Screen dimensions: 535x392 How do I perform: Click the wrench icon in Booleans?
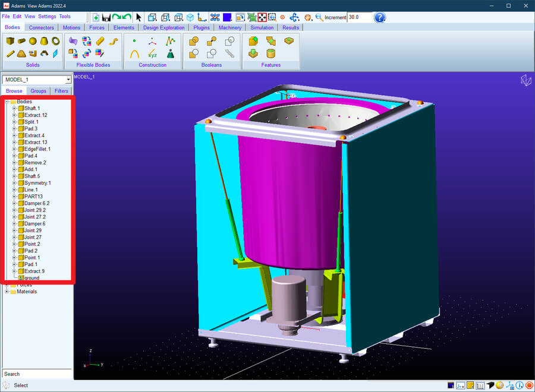[229, 54]
